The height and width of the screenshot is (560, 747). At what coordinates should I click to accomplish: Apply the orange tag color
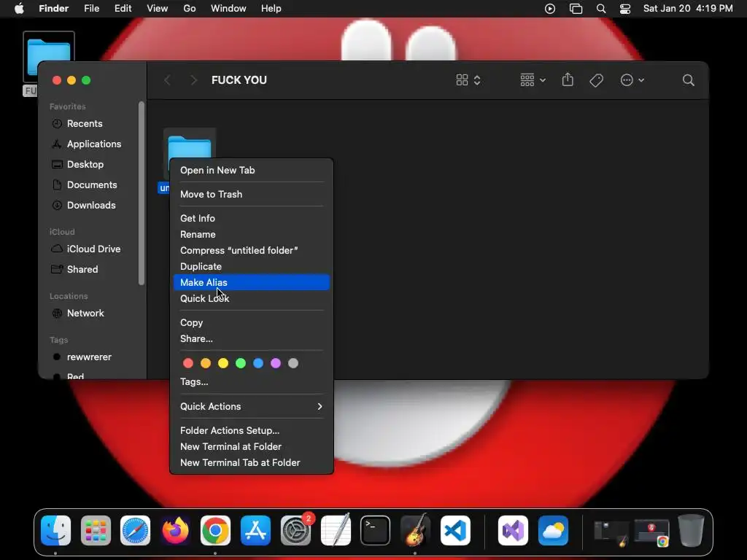pyautogui.click(x=206, y=363)
